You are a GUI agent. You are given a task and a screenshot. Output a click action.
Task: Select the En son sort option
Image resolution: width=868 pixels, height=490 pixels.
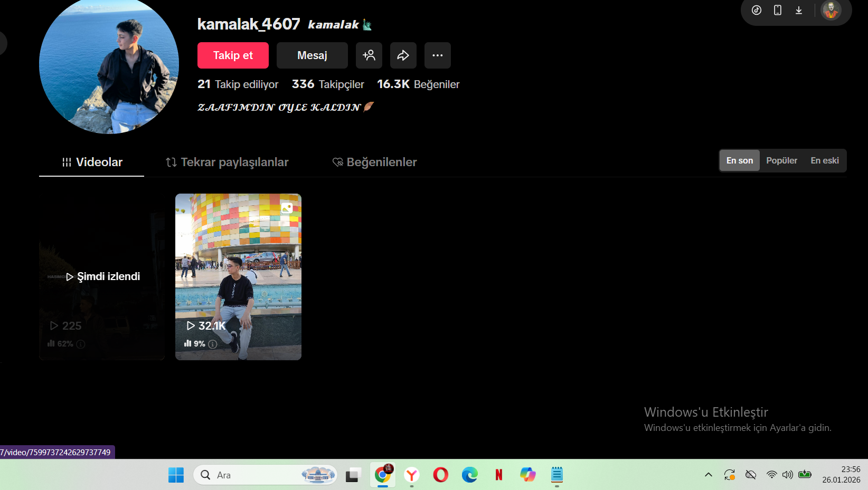click(x=740, y=160)
